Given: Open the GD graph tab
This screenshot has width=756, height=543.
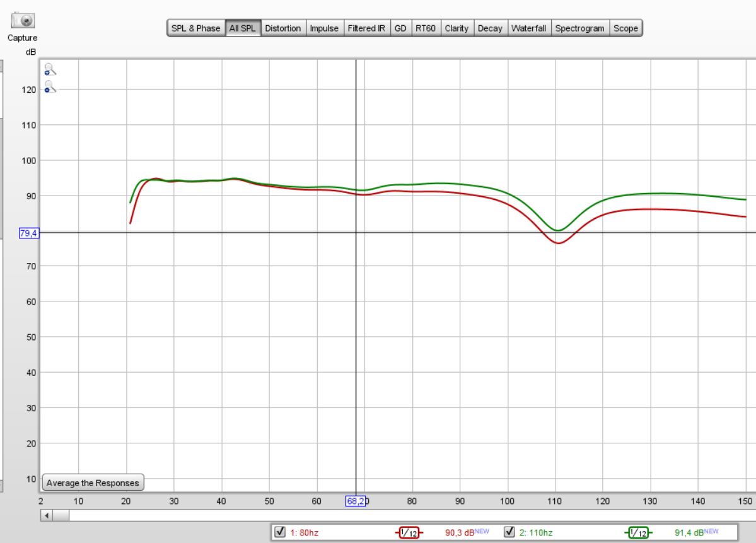Looking at the screenshot, I should (x=400, y=28).
